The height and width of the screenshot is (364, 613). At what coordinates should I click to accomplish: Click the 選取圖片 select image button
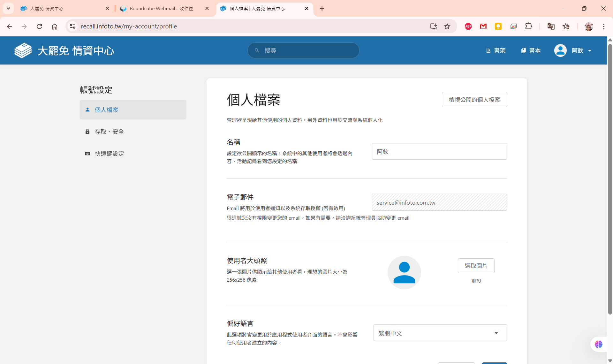pyautogui.click(x=476, y=266)
